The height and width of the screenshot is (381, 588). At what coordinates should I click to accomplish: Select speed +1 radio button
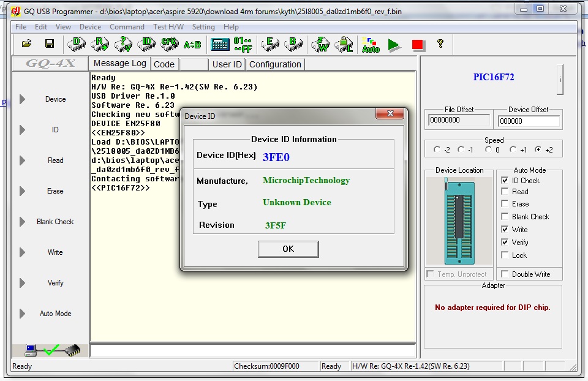(513, 149)
